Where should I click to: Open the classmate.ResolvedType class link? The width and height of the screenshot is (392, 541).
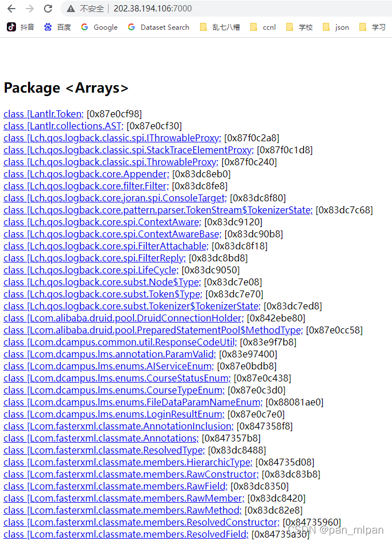(x=105, y=451)
